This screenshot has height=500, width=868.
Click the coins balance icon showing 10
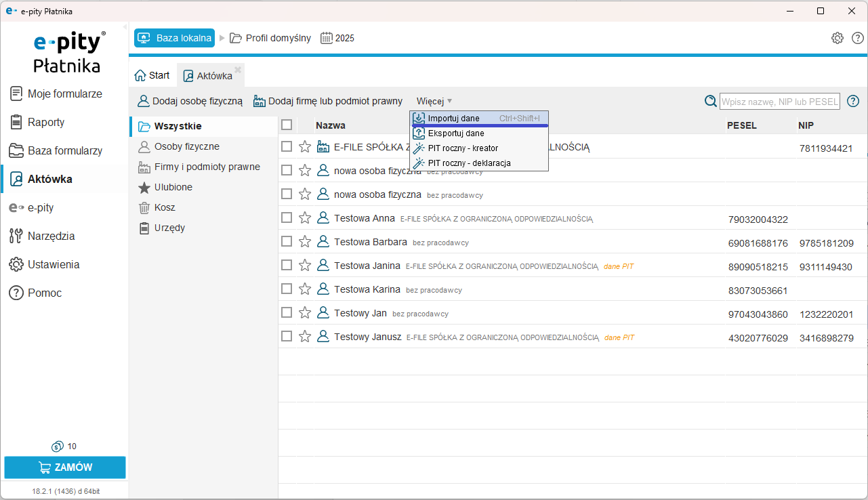click(58, 446)
